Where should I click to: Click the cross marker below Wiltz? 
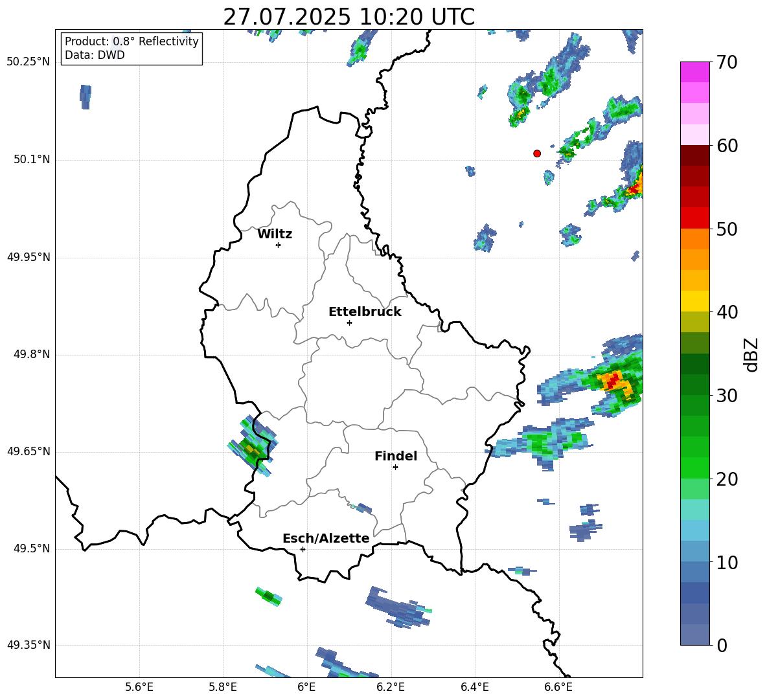(x=279, y=245)
